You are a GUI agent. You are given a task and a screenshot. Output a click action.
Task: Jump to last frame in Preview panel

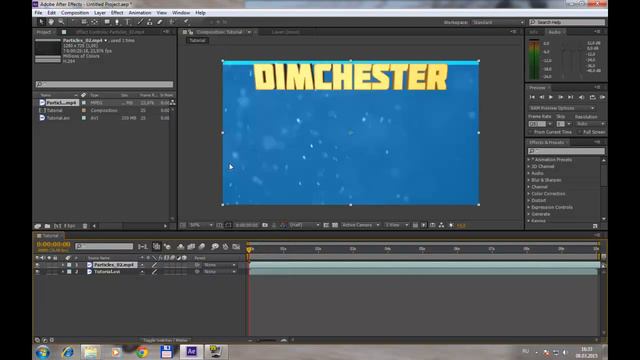(571, 97)
